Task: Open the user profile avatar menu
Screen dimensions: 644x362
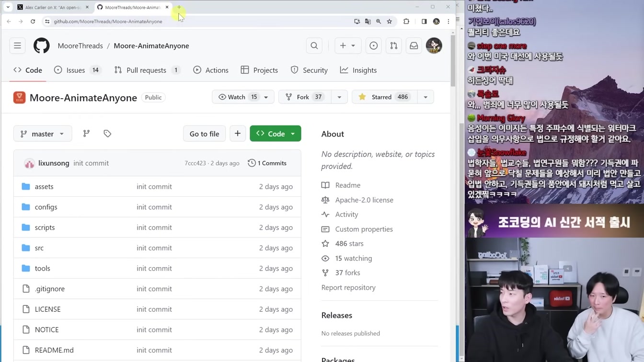Action: [434, 45]
